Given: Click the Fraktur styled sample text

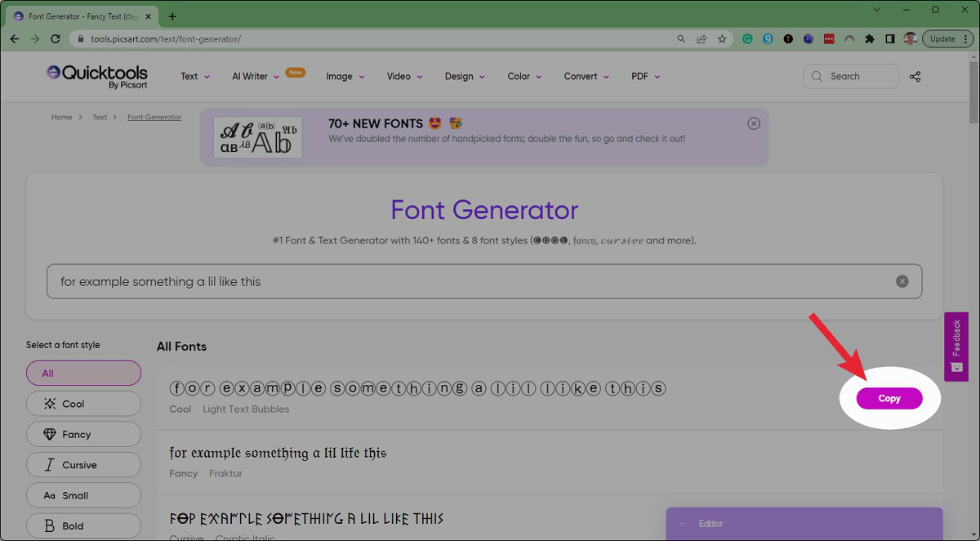Looking at the screenshot, I should coord(278,453).
